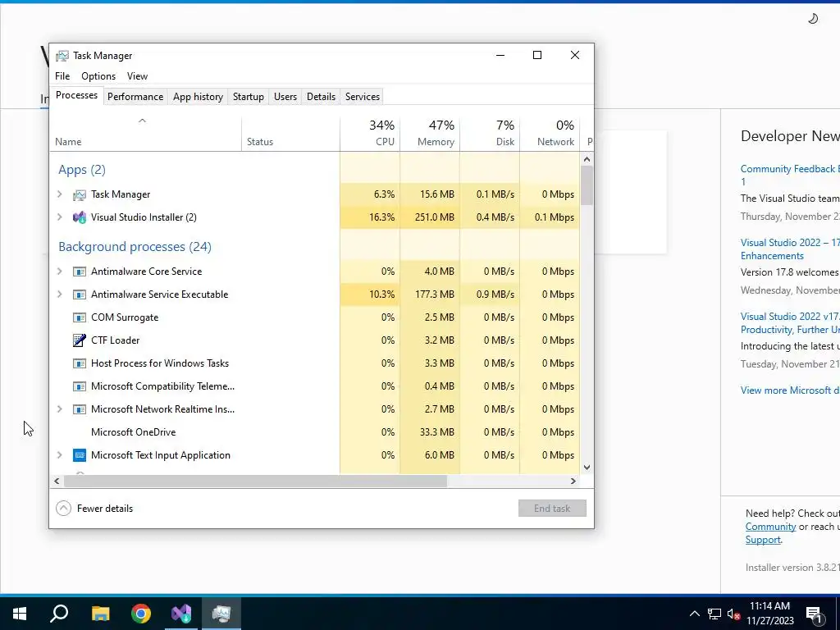
Task: Switch to Visual Studio Installer taskbar icon
Action: coord(181,614)
